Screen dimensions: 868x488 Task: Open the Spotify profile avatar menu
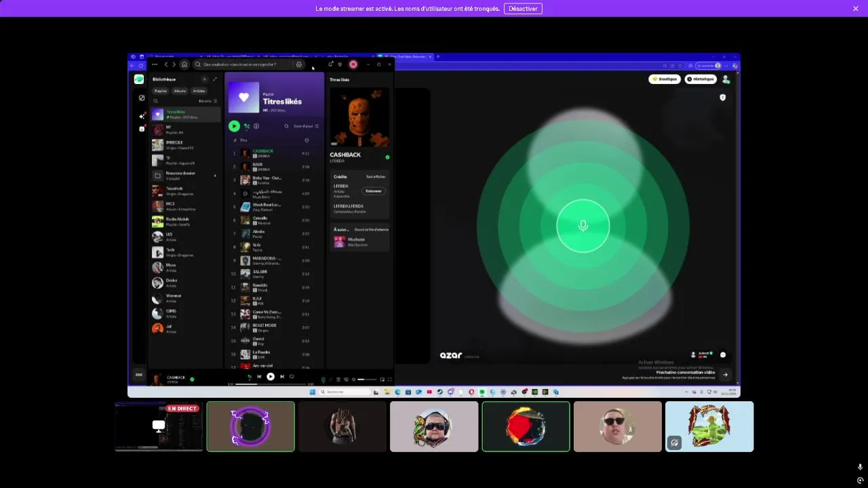353,64
